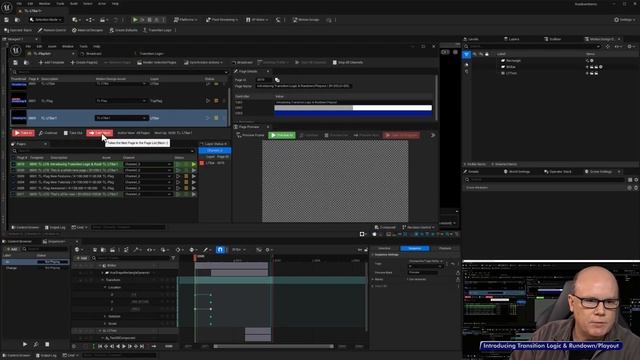Check the box for the first green page row
The image size is (640, 360).
[x=13, y=164]
